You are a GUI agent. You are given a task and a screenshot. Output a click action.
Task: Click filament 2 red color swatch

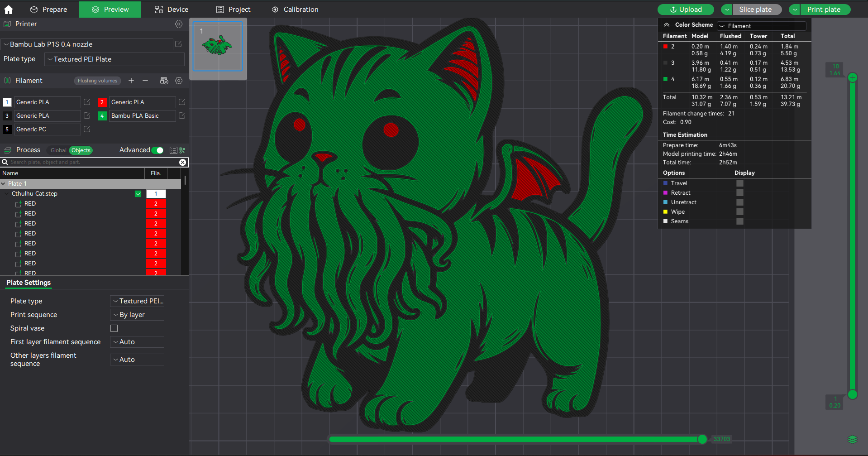click(x=102, y=102)
